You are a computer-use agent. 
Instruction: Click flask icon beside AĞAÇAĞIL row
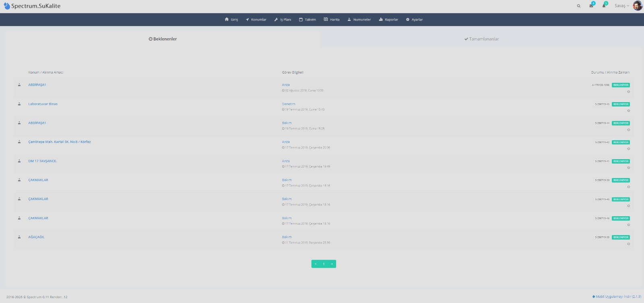[19, 237]
